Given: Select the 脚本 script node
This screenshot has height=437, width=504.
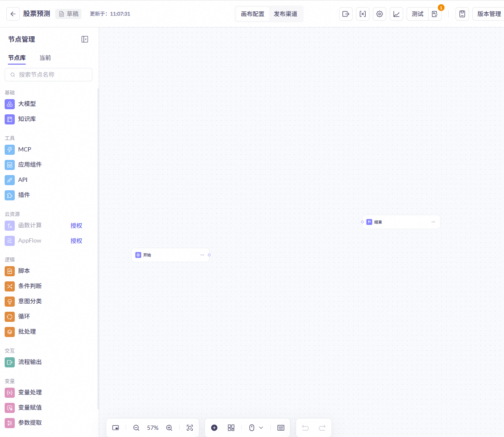Looking at the screenshot, I should 17,271.
